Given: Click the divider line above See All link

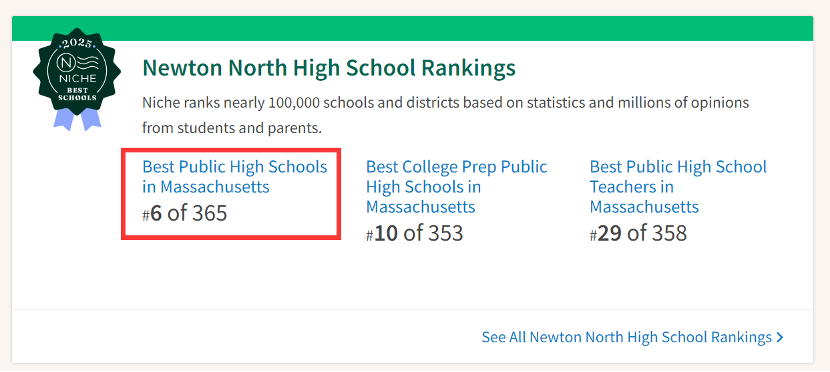Looking at the screenshot, I should coord(412,309).
